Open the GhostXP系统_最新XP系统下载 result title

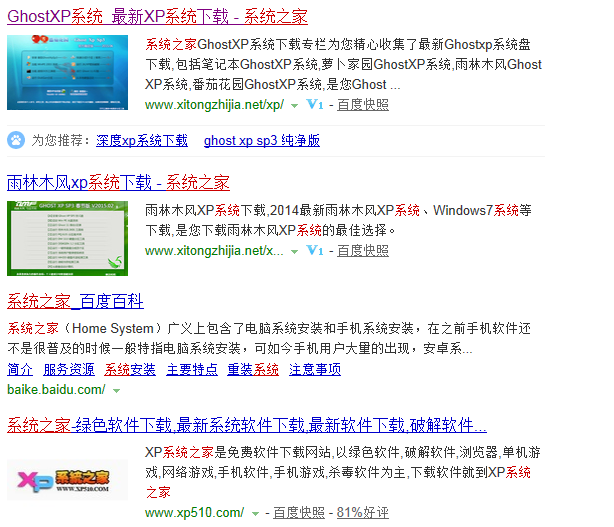[x=157, y=17]
